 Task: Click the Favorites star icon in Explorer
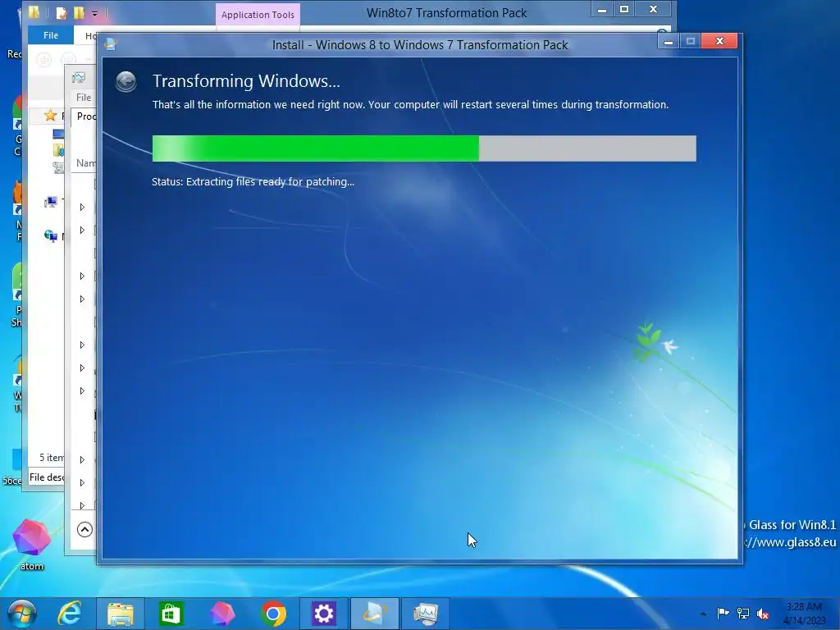[x=50, y=115]
